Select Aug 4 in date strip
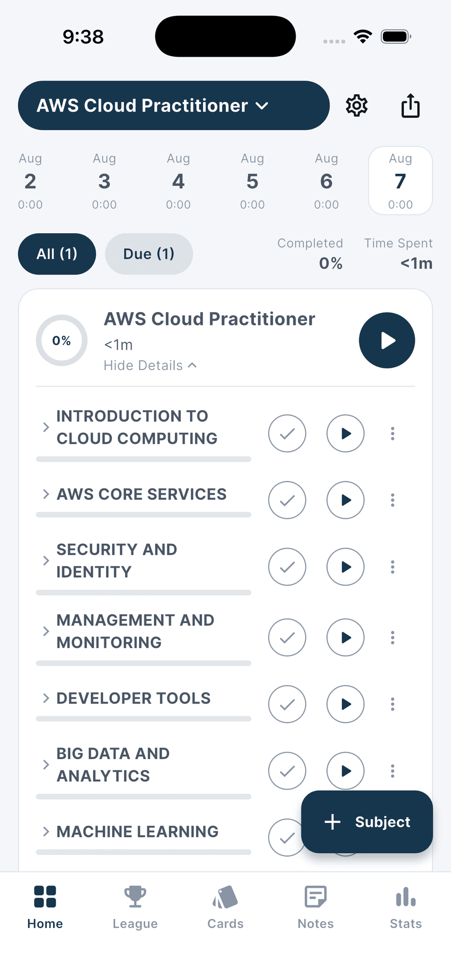Screen dimensions: 451x980 [178, 181]
